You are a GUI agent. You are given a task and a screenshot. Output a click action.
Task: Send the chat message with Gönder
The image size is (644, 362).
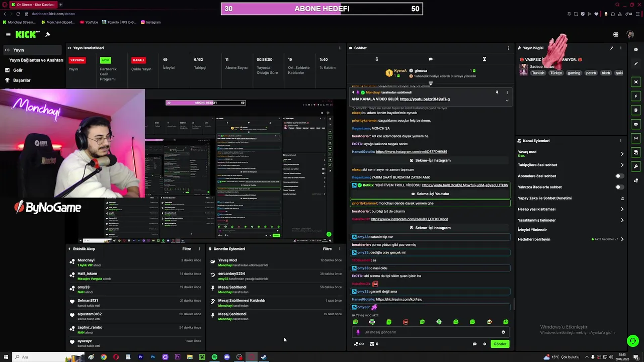tap(500, 344)
